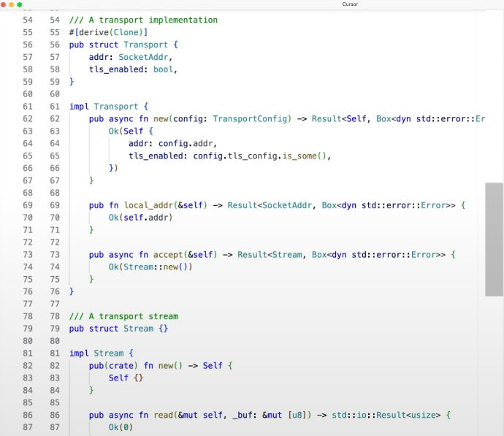This screenshot has height=436, width=504.
Task: Click line number 61 in the gutter
Action: [x=55, y=107]
